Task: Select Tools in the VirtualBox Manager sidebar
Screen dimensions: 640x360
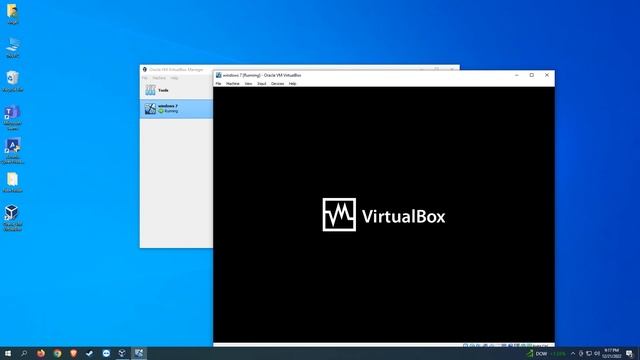Action: pos(176,90)
